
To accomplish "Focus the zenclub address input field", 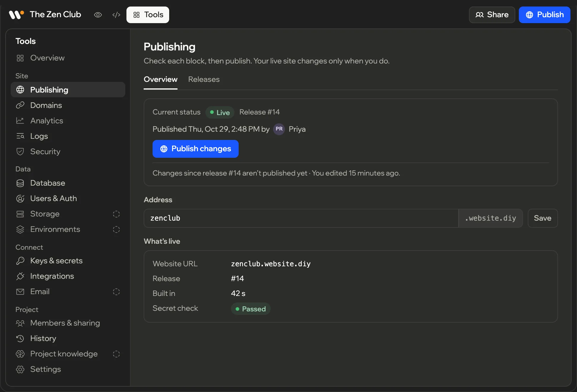I will (301, 218).
